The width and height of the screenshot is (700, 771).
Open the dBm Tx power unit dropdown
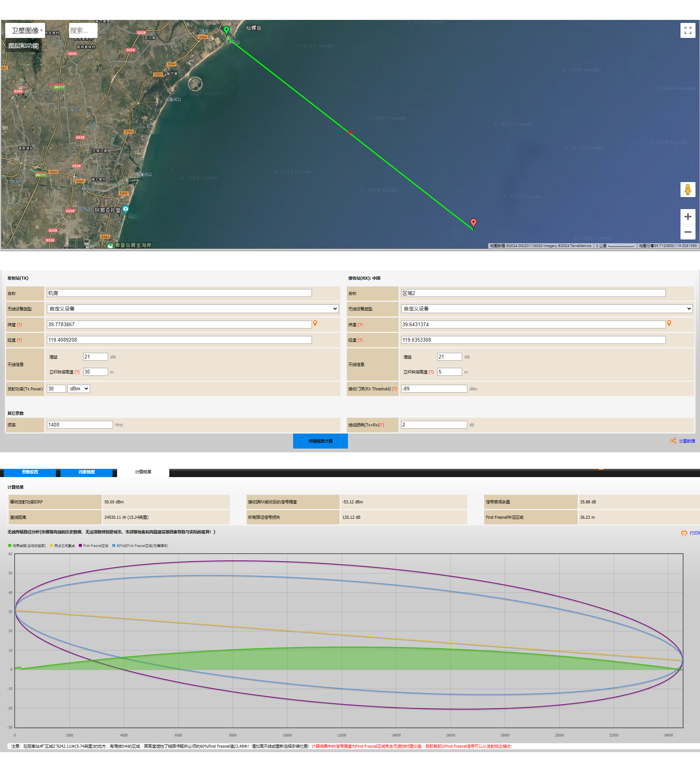point(79,389)
